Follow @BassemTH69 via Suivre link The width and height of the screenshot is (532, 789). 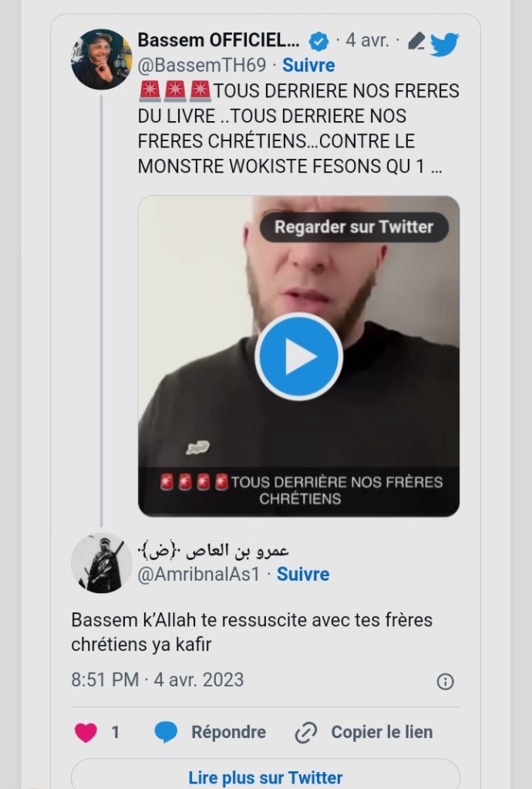tap(308, 66)
